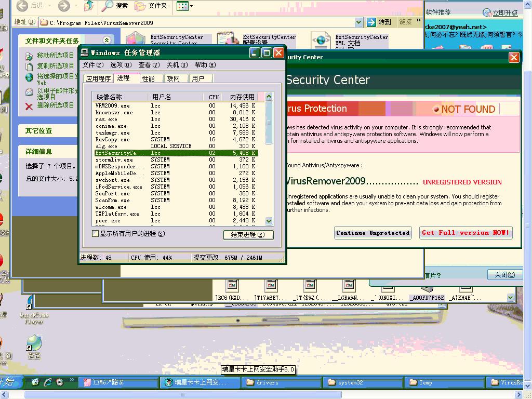Open ExtSecurityCenter XML document file icon
This screenshot has height=399, width=532.
tap(321, 40)
